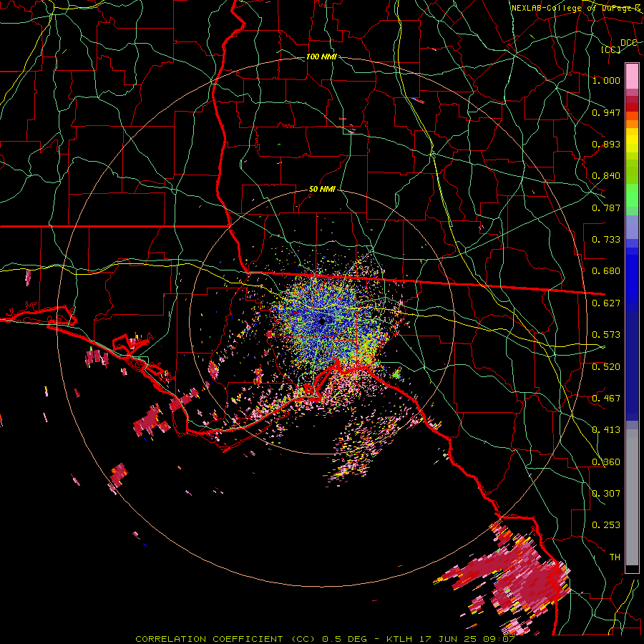
Task: Click the periwinkle segment of the color bar
Action: (632, 227)
